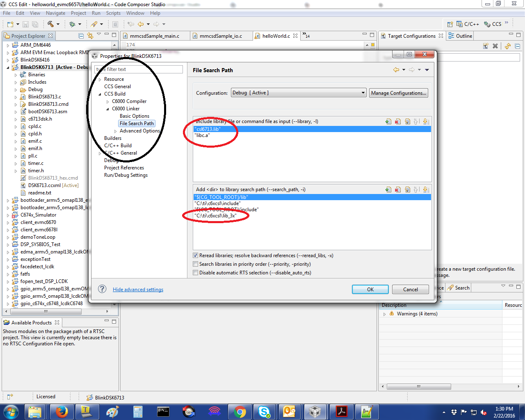525x420 pixels.
Task: Click the back arrow in Properties dialog header
Action: (396, 70)
